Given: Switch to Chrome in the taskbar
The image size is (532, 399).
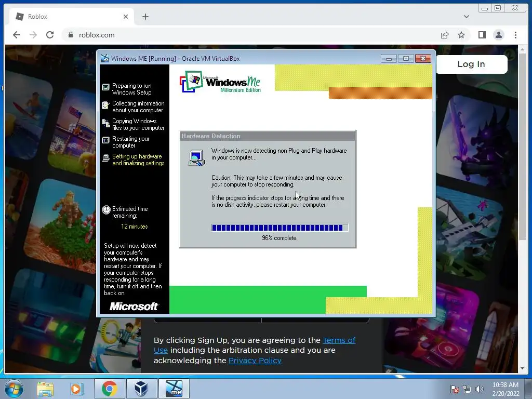Looking at the screenshot, I should coord(109,389).
